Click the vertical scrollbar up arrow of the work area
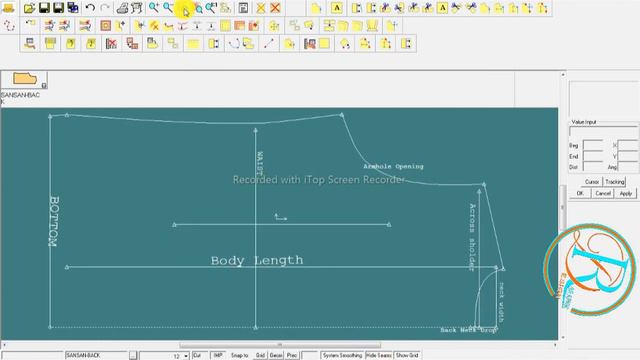The width and height of the screenshot is (640, 360). tap(563, 75)
